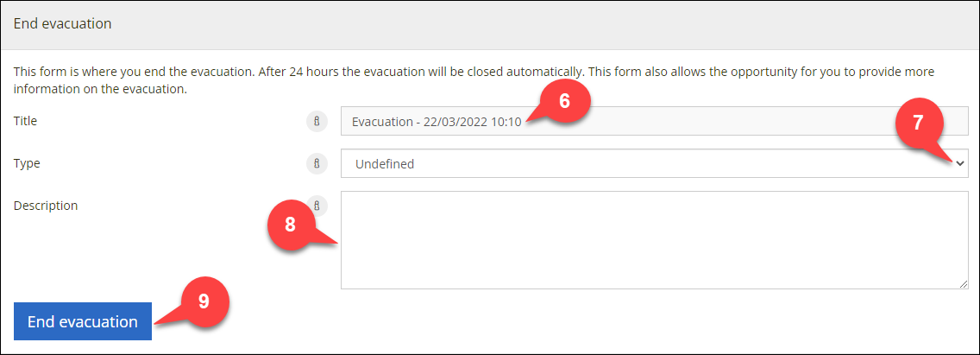Click the Description field label
The image size is (980, 355).
tap(46, 206)
